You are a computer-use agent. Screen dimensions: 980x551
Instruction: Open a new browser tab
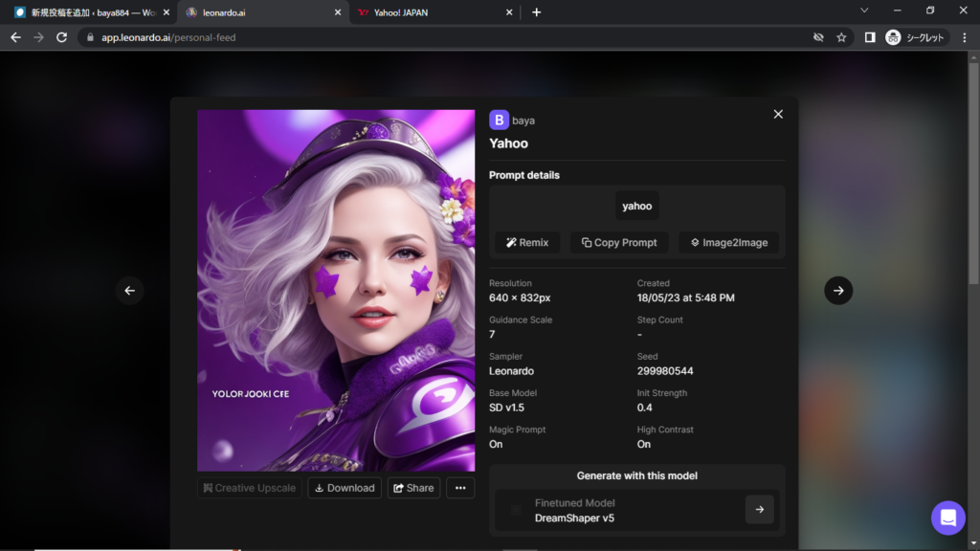536,12
